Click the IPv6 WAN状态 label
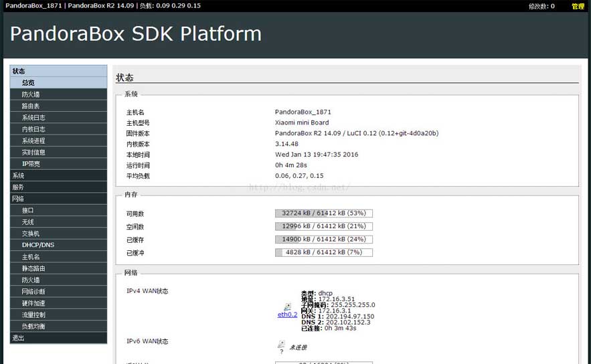 click(x=147, y=341)
